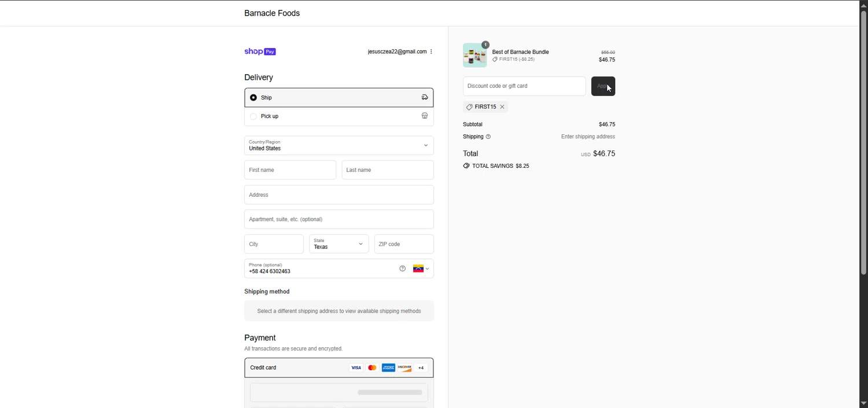Open account options menu next to email
The height and width of the screenshot is (408, 868).
tap(431, 52)
